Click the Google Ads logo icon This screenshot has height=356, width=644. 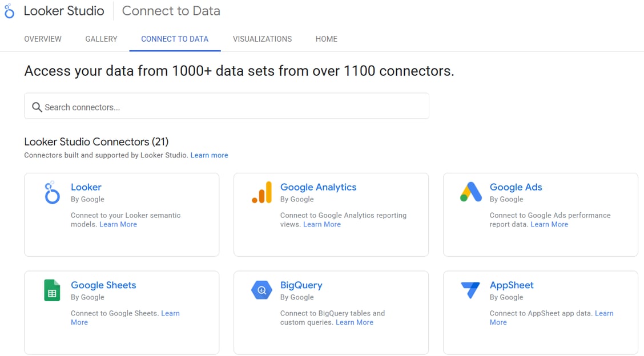pos(471,192)
